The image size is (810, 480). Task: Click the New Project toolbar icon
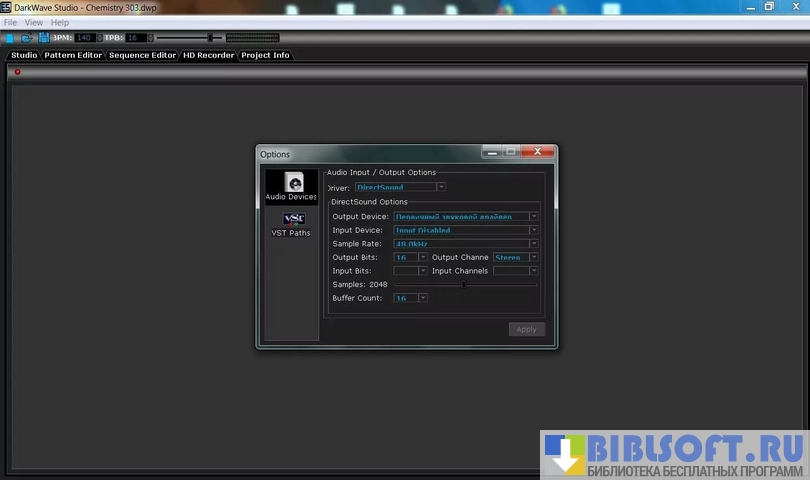coord(9,38)
